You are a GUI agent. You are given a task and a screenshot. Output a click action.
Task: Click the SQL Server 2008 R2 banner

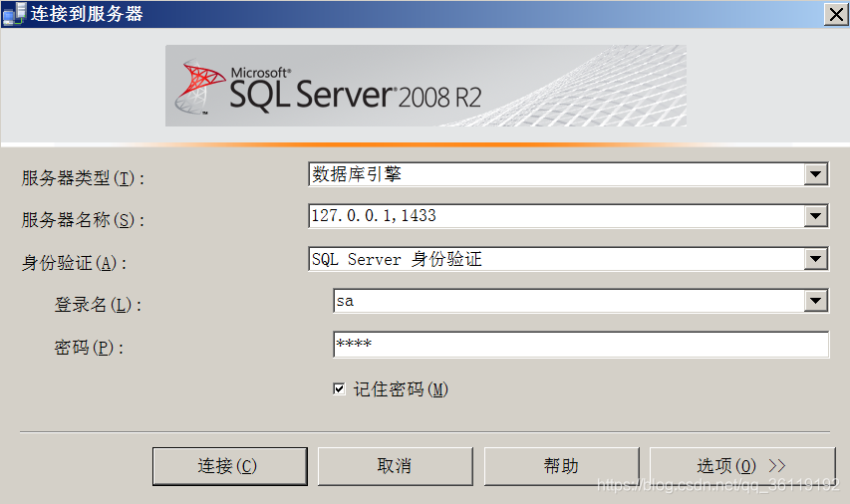(x=426, y=86)
